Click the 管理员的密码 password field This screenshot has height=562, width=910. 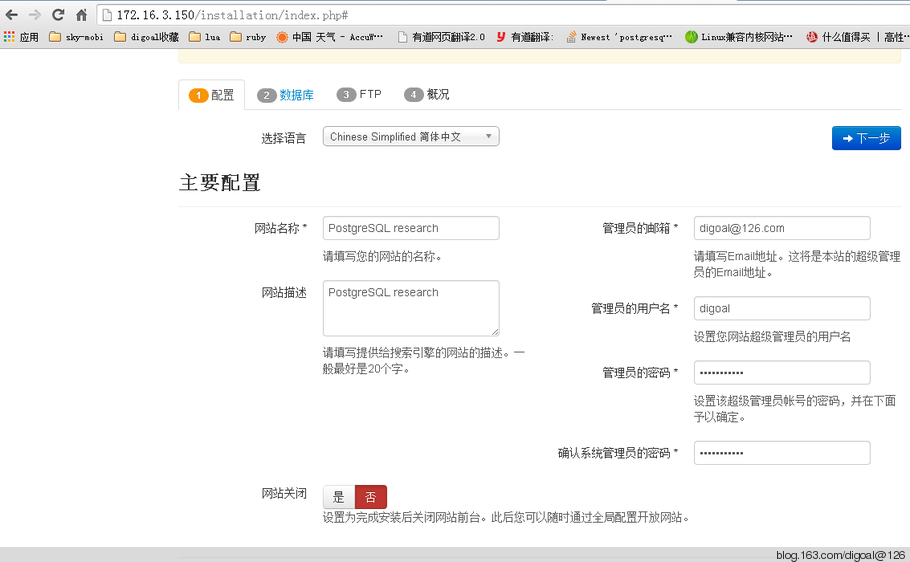point(782,373)
